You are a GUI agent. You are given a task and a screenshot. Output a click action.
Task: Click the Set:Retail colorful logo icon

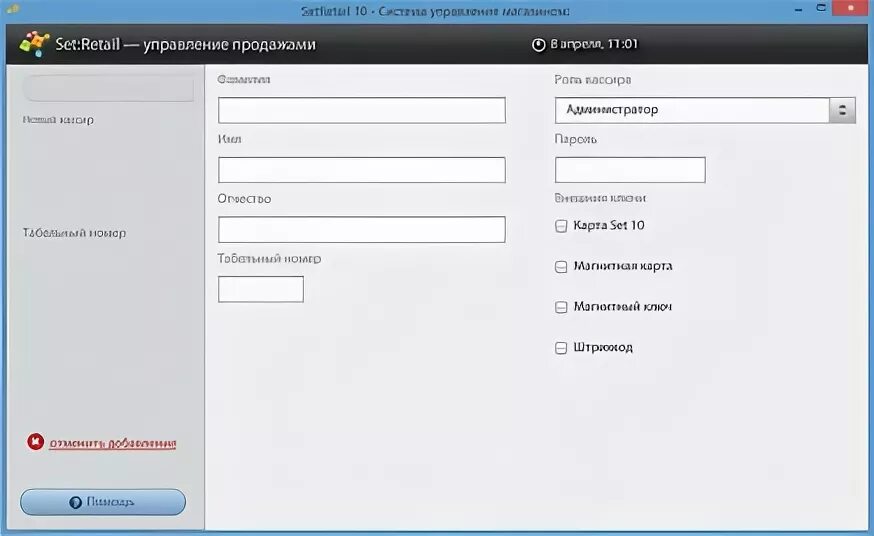tap(34, 43)
